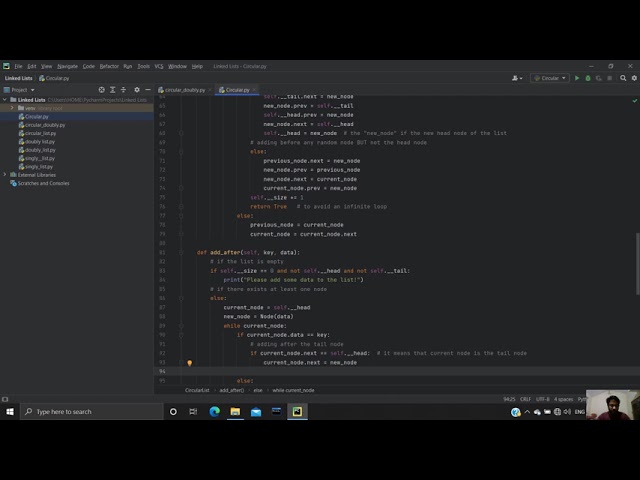
Task: Open Task View icon on taskbar
Action: tap(193, 411)
